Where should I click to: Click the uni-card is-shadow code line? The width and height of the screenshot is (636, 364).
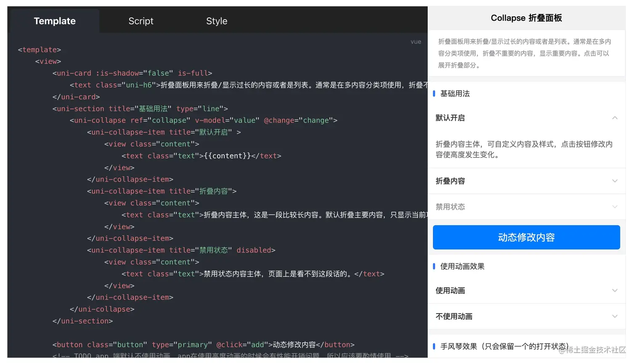point(132,73)
